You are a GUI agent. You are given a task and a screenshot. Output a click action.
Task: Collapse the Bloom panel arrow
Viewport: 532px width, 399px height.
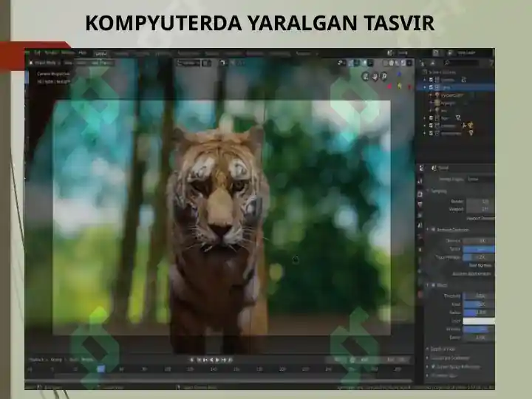point(428,285)
